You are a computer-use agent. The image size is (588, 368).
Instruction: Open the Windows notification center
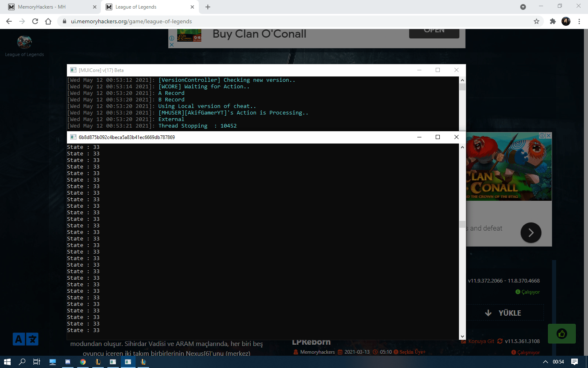(575, 362)
